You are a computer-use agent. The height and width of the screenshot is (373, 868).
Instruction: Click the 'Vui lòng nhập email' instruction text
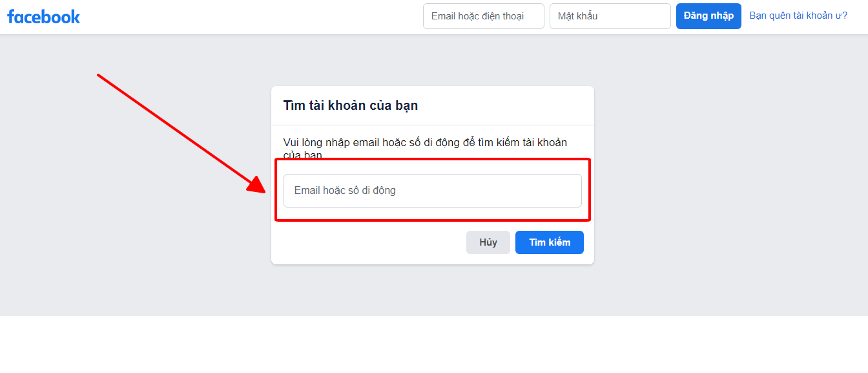coord(425,149)
